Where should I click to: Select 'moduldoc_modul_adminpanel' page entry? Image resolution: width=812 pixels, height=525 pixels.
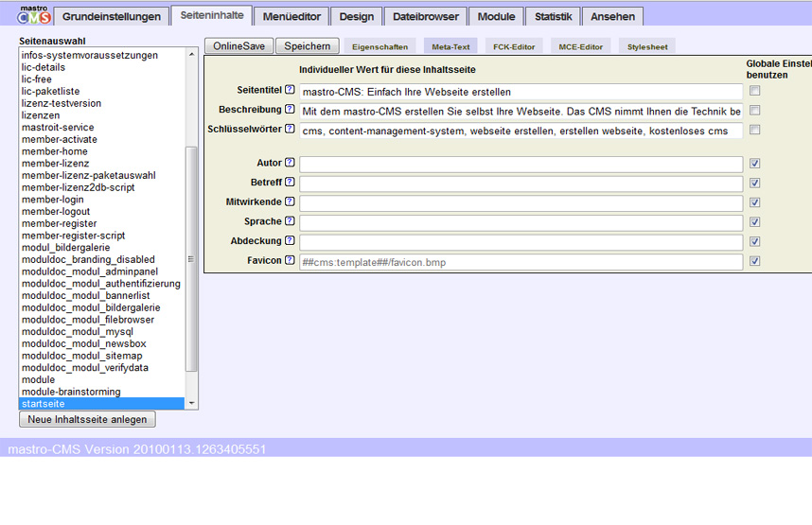pyautogui.click(x=102, y=271)
